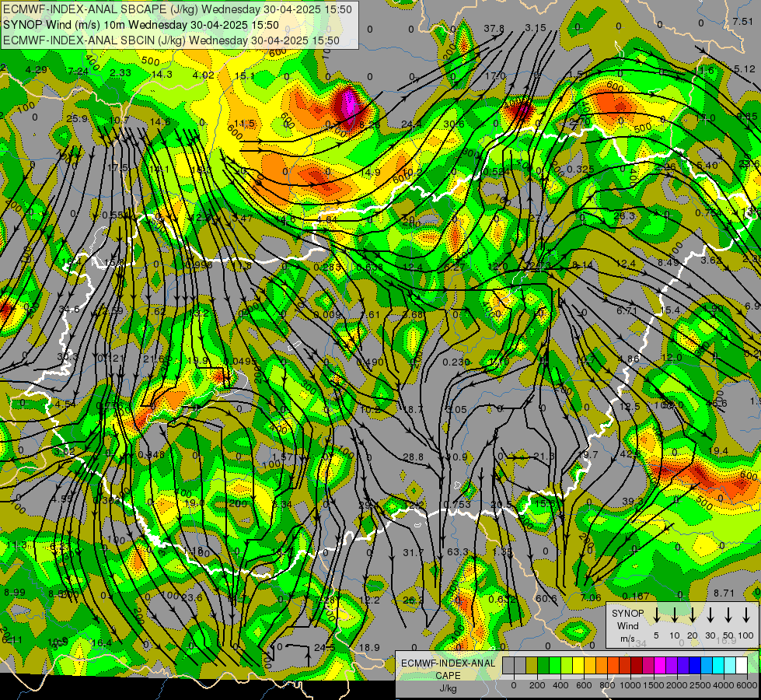
Task: Click the map value 31.7
Action: coord(413,552)
